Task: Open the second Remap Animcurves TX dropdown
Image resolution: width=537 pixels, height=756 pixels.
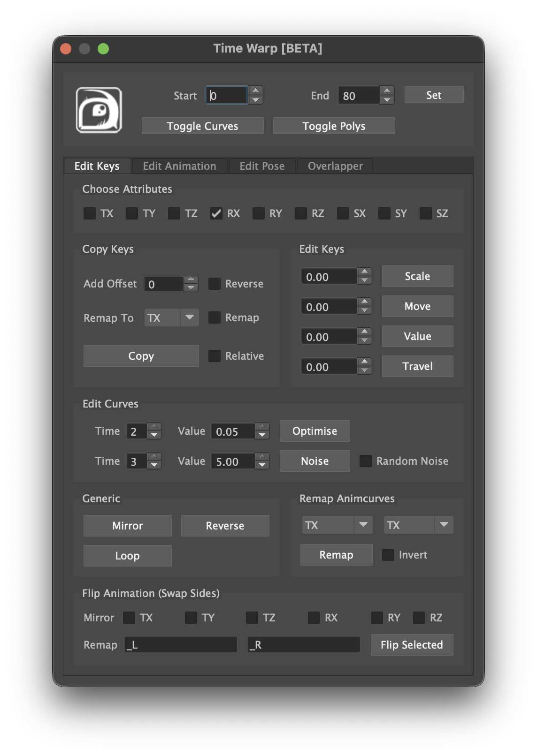Action: pyautogui.click(x=419, y=525)
